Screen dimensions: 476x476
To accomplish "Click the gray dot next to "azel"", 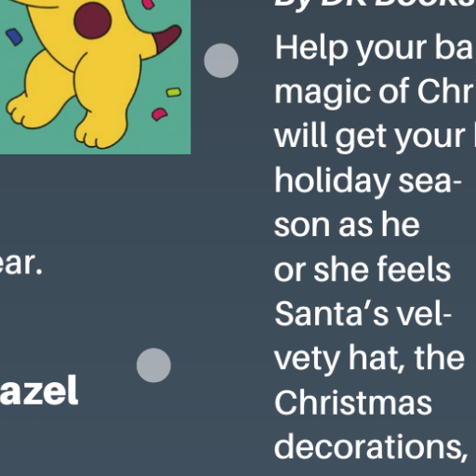I will tap(153, 365).
